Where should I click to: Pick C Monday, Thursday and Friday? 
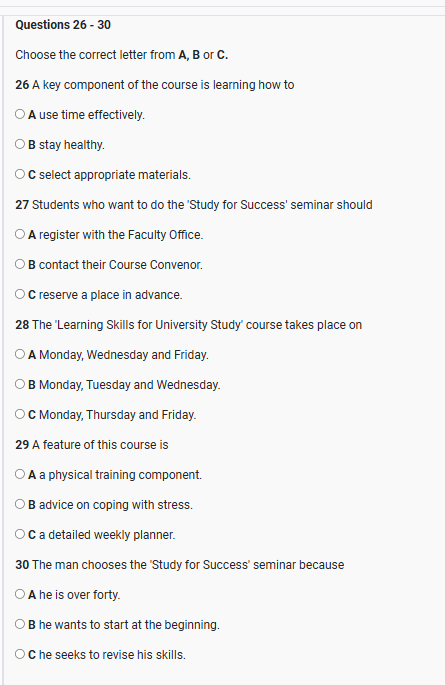pyautogui.click(x=20, y=414)
